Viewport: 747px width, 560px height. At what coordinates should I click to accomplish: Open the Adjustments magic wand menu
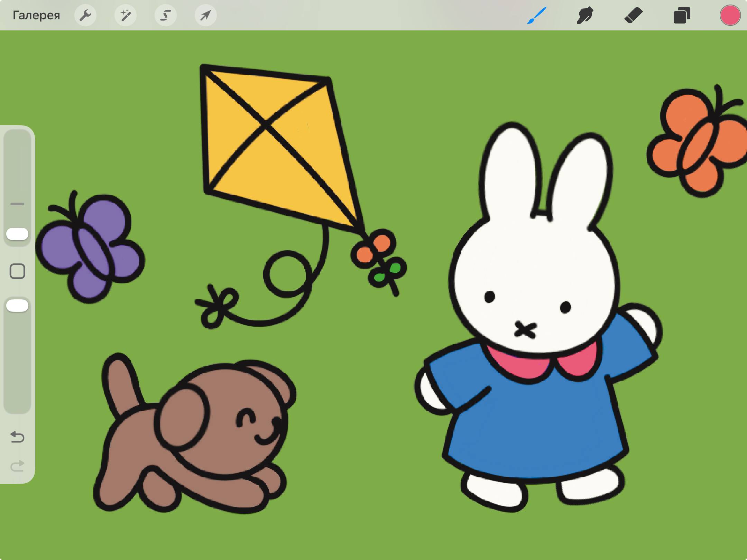126,15
